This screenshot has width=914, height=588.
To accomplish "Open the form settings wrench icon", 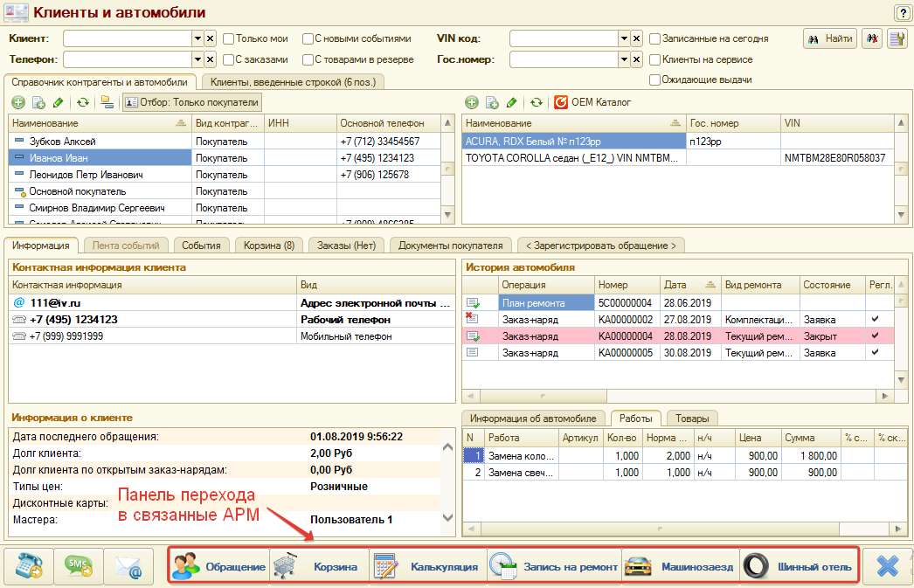I will pyautogui.click(x=897, y=38).
